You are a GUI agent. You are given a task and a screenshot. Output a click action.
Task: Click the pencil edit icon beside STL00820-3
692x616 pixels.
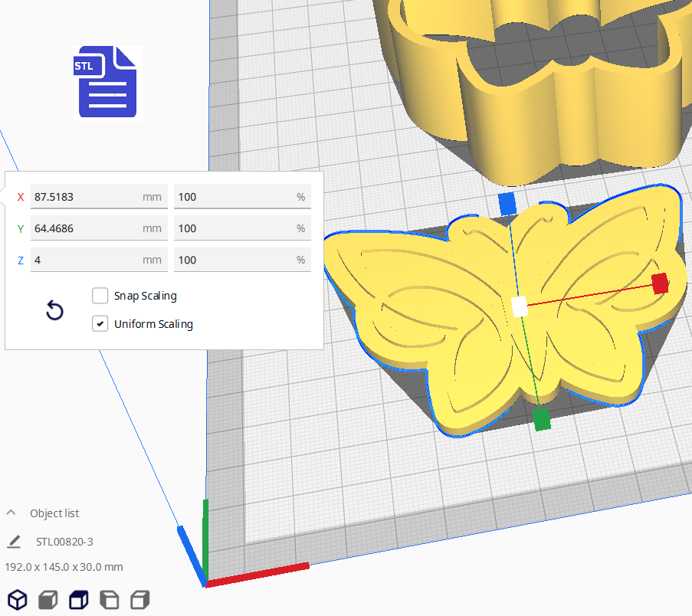tap(12, 541)
